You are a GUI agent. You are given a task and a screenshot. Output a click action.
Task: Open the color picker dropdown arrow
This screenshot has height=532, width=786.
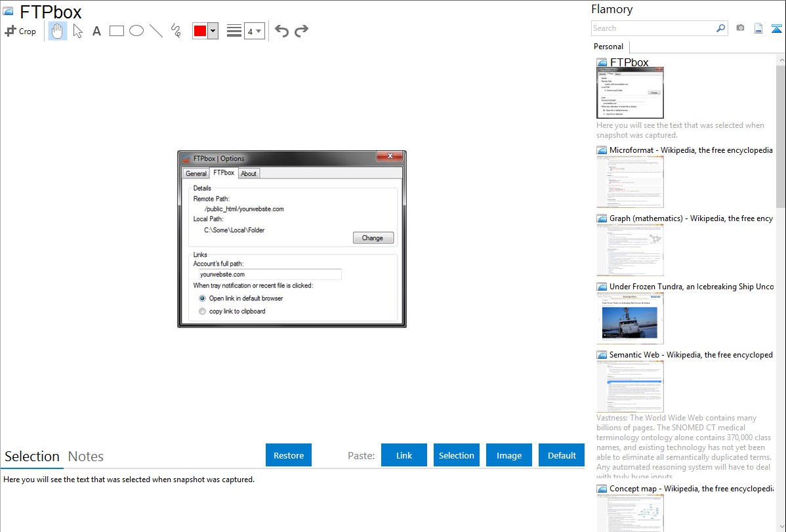tap(213, 31)
